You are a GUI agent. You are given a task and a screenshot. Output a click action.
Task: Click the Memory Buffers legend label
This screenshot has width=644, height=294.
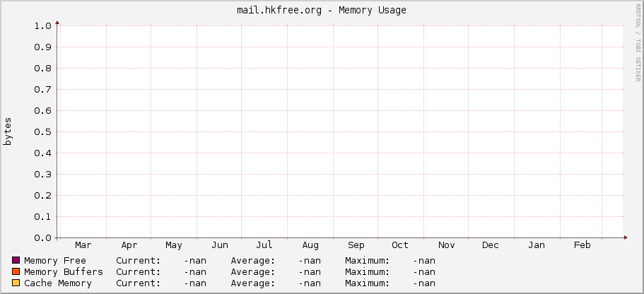(x=64, y=272)
